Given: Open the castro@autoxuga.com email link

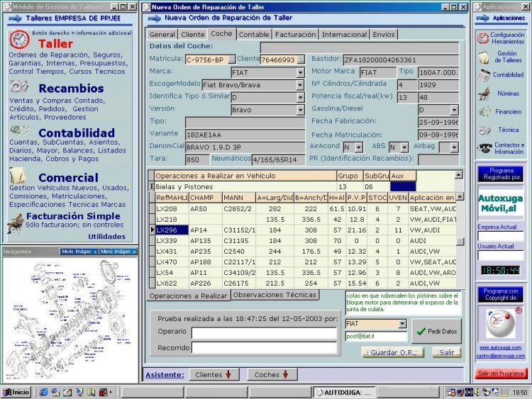Looking at the screenshot, I should tap(501, 356).
